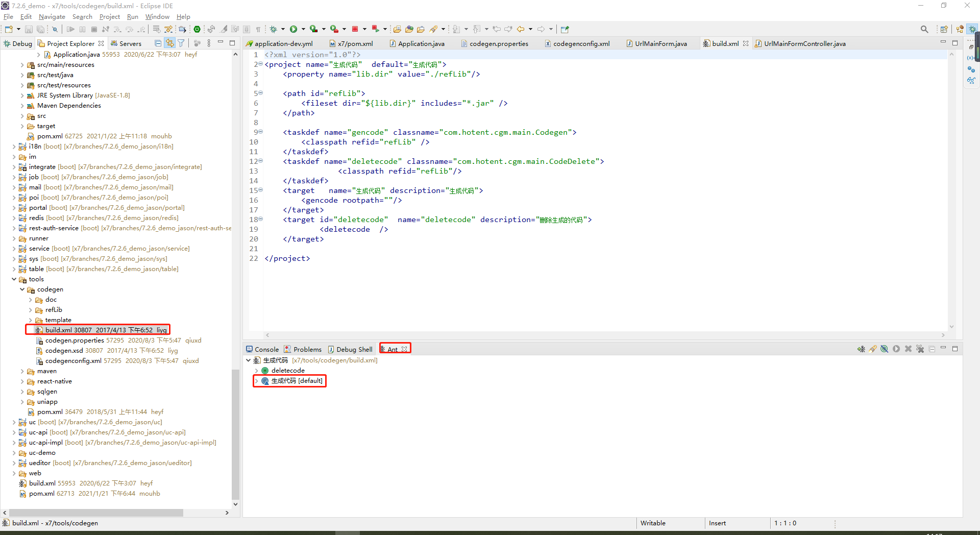
Task: Open the Java EE perspective icon
Action: tap(960, 29)
